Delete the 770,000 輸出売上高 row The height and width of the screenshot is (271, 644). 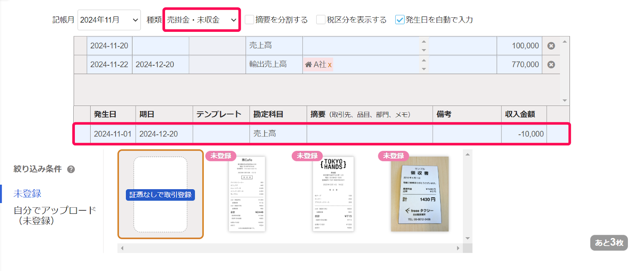(551, 64)
